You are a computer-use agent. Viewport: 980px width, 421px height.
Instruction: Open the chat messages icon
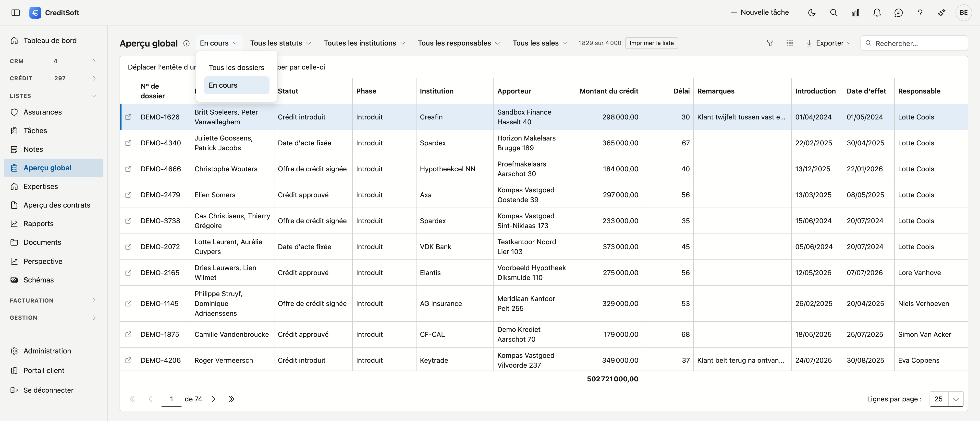point(898,12)
